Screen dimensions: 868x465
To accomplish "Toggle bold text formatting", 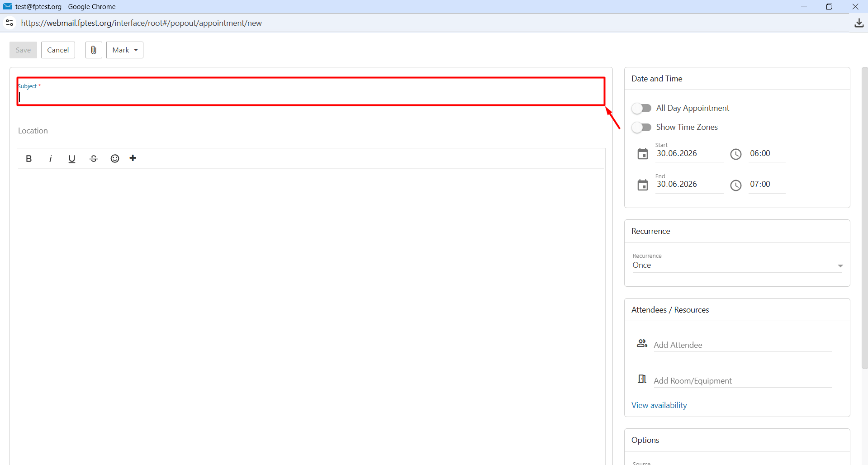I will click(x=29, y=158).
